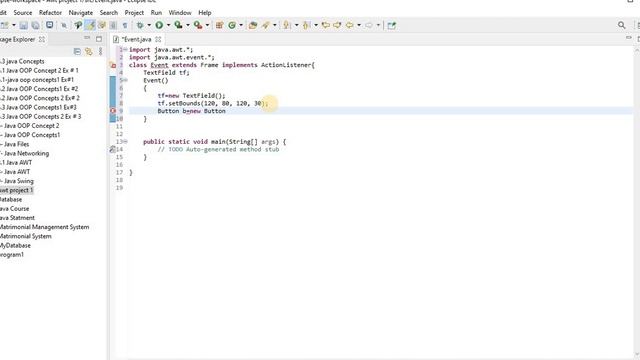This screenshot has height=360, width=640.
Task: Click Collapse All in Package Explorer
Action: coord(77,51)
